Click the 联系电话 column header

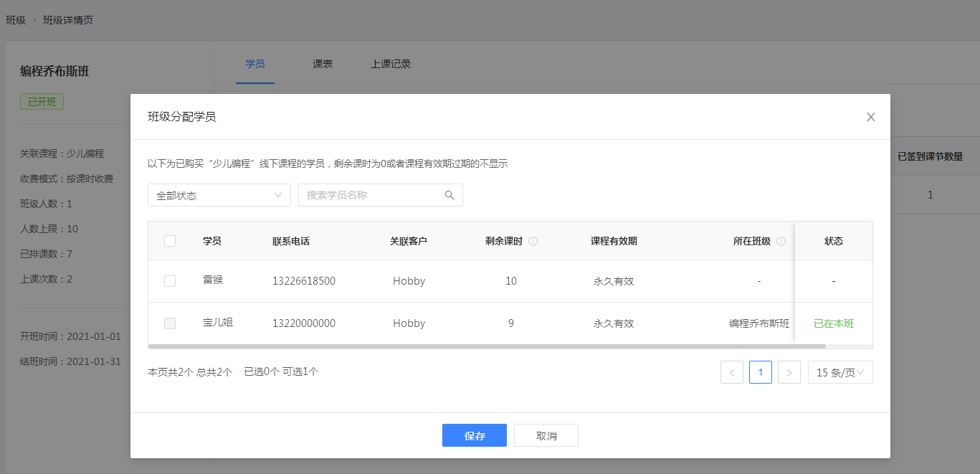[x=291, y=241]
